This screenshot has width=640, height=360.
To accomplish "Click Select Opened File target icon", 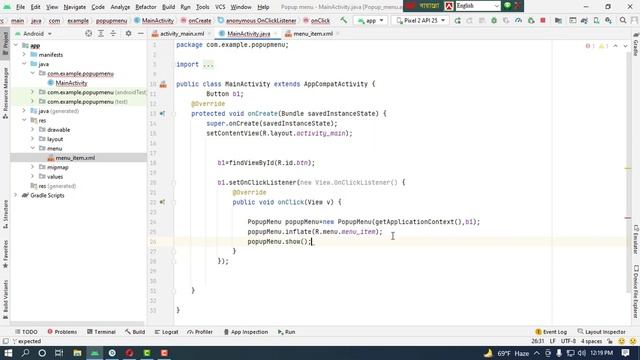I will coord(88,33).
